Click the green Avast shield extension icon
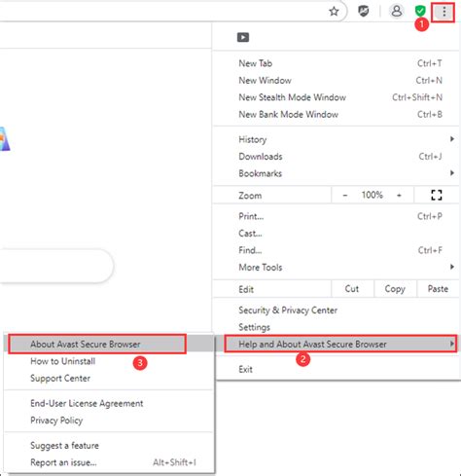The image size is (461, 476). 420,12
